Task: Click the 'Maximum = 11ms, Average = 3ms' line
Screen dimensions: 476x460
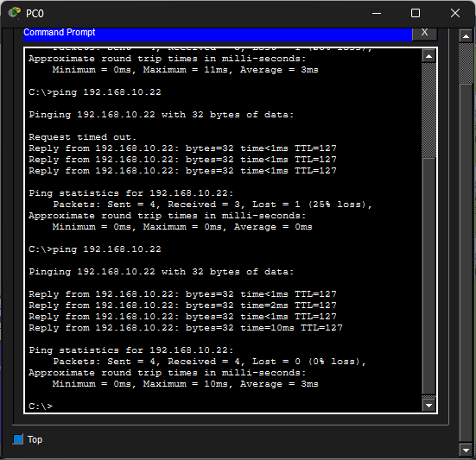Action: point(186,70)
